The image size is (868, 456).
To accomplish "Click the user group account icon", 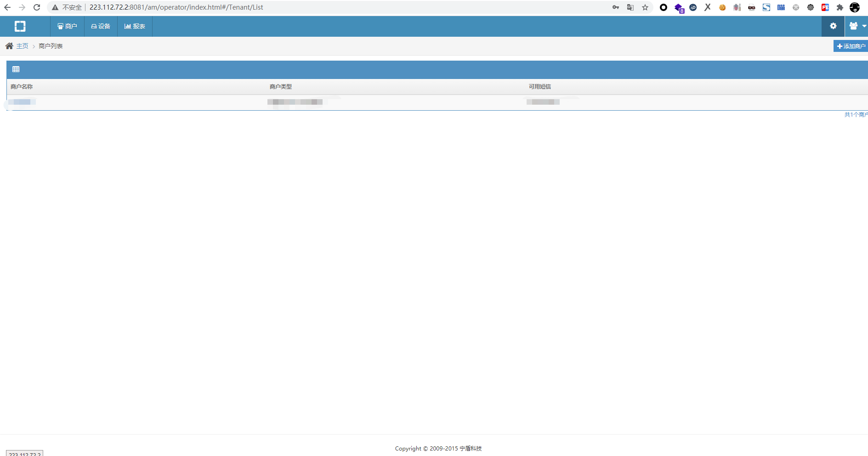I will (853, 26).
